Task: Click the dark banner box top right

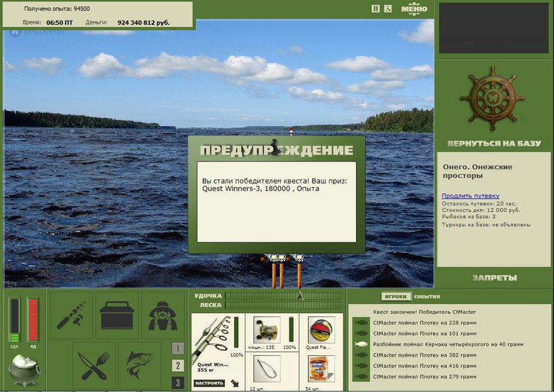Action: (494, 28)
